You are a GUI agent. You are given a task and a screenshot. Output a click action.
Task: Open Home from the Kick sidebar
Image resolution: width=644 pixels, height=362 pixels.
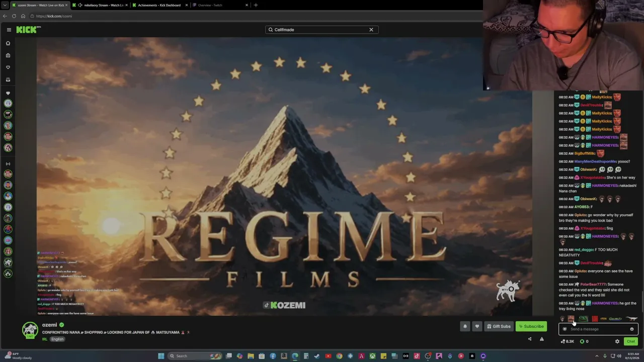(8, 43)
